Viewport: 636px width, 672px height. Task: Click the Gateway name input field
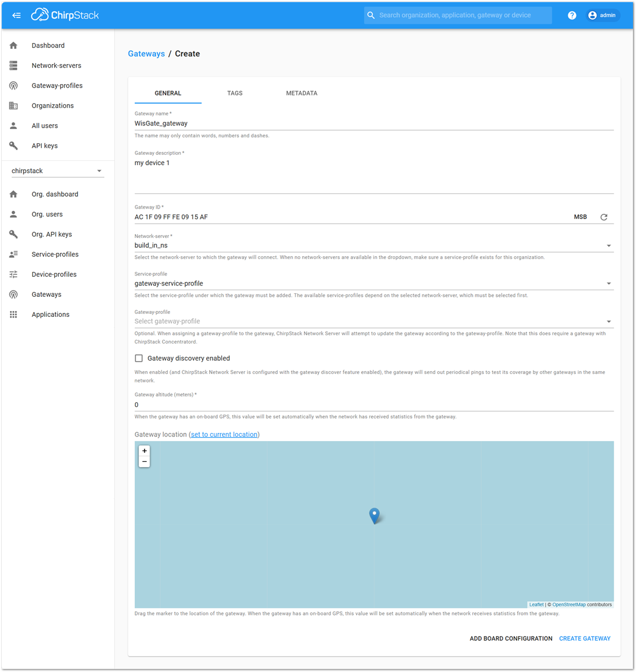click(373, 124)
